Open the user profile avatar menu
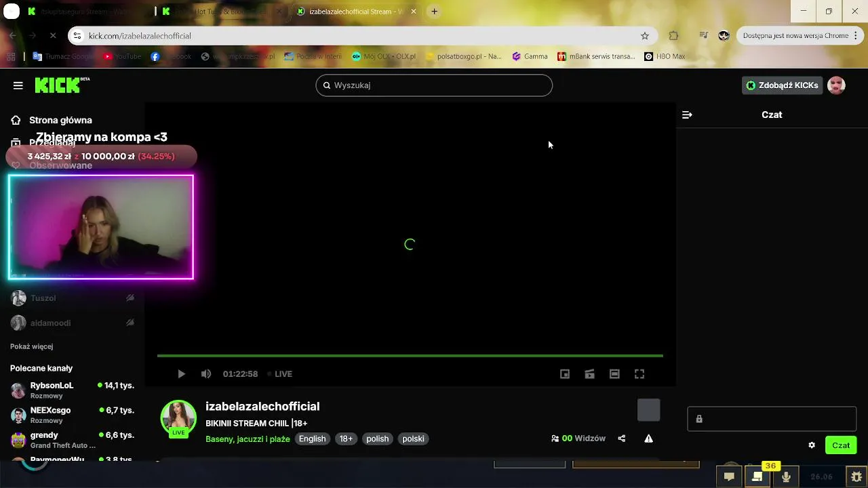Screen dimensions: 868x488 tap(836, 85)
